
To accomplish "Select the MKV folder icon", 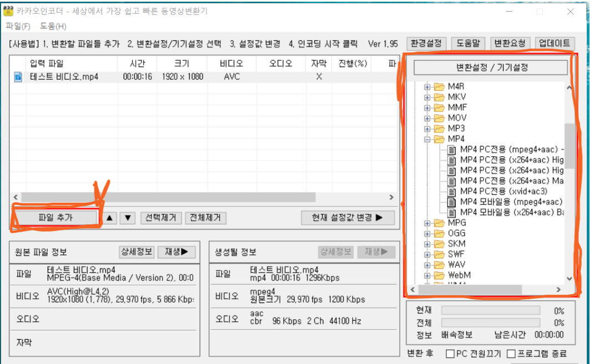I will (x=439, y=98).
